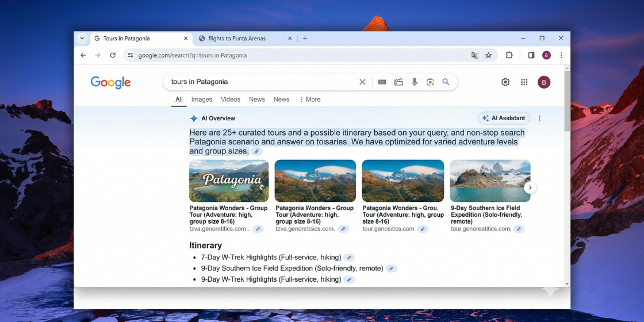Click scrollbar down arrow
This screenshot has height=322, width=644.
(x=567, y=284)
